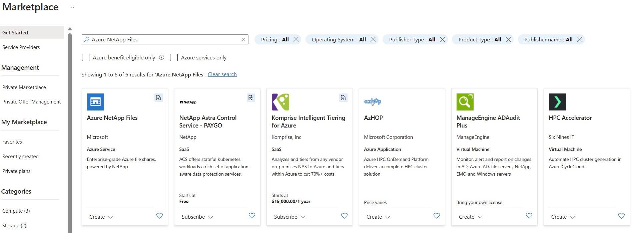Open preview icon on Komprise Intelligent Tiering card

343,98
